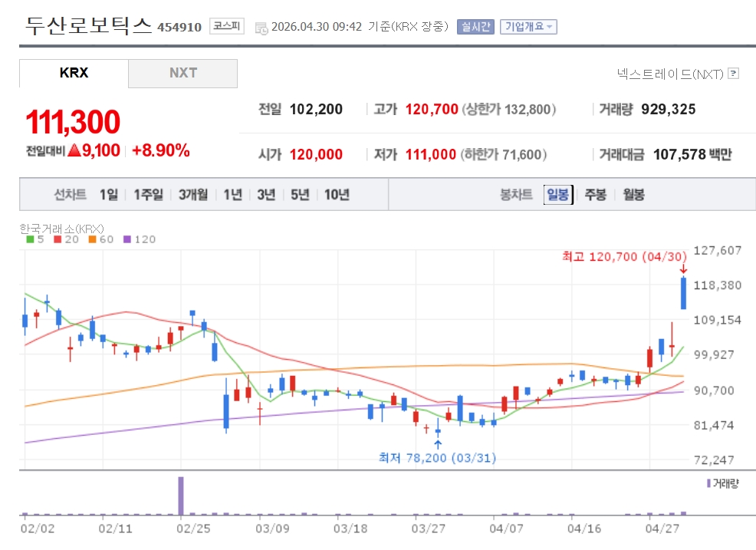Click the purple 거래량 legend icon

click(x=708, y=483)
